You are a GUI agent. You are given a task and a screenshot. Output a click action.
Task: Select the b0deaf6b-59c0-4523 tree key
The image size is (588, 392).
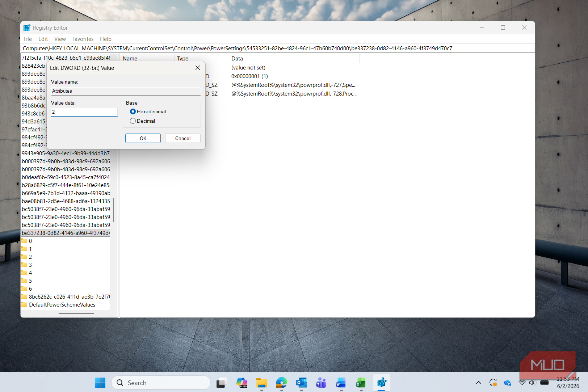click(66, 177)
